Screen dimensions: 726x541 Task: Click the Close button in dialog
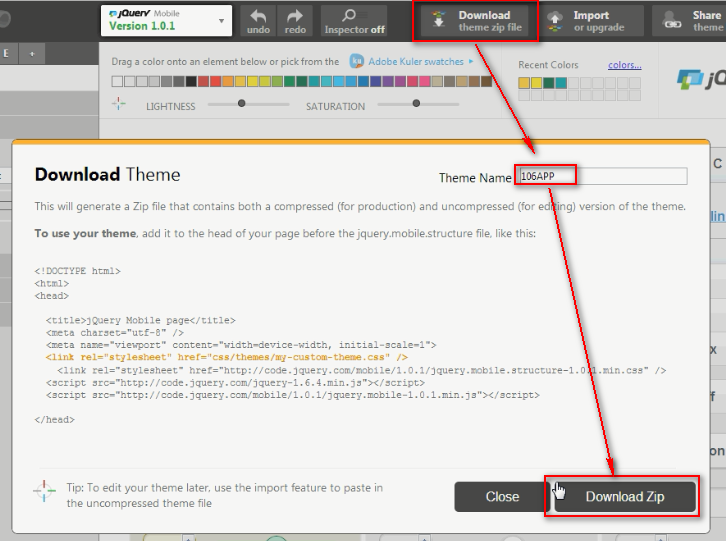[502, 497]
